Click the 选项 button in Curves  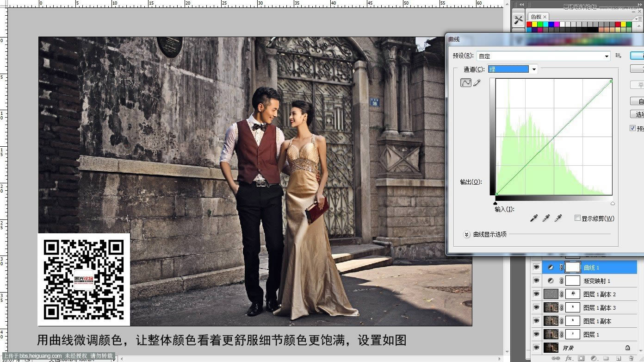click(638, 114)
